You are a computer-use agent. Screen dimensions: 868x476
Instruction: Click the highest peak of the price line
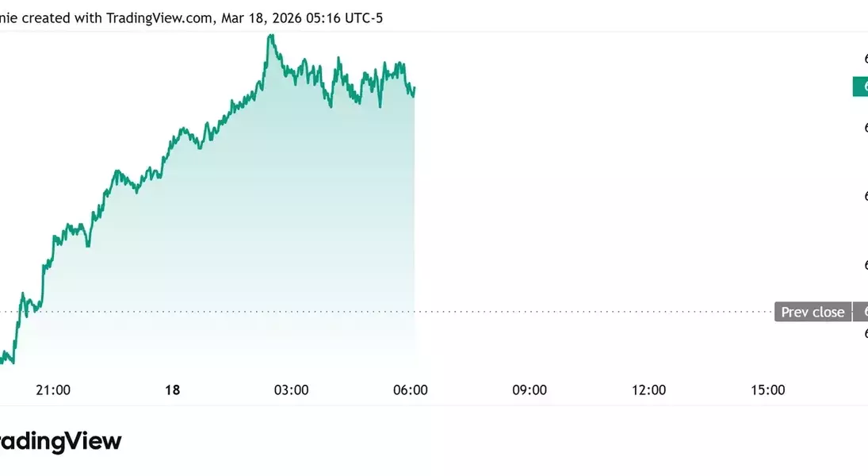click(271, 35)
